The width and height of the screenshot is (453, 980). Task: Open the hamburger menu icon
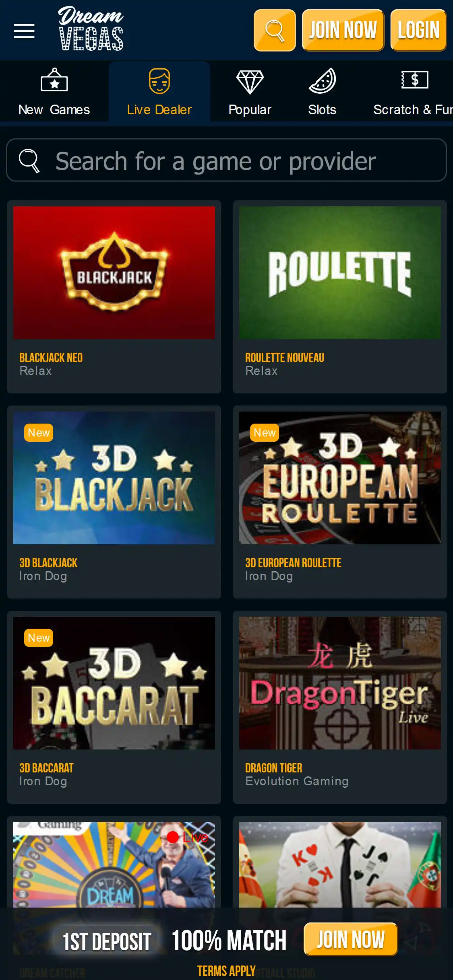[x=24, y=31]
